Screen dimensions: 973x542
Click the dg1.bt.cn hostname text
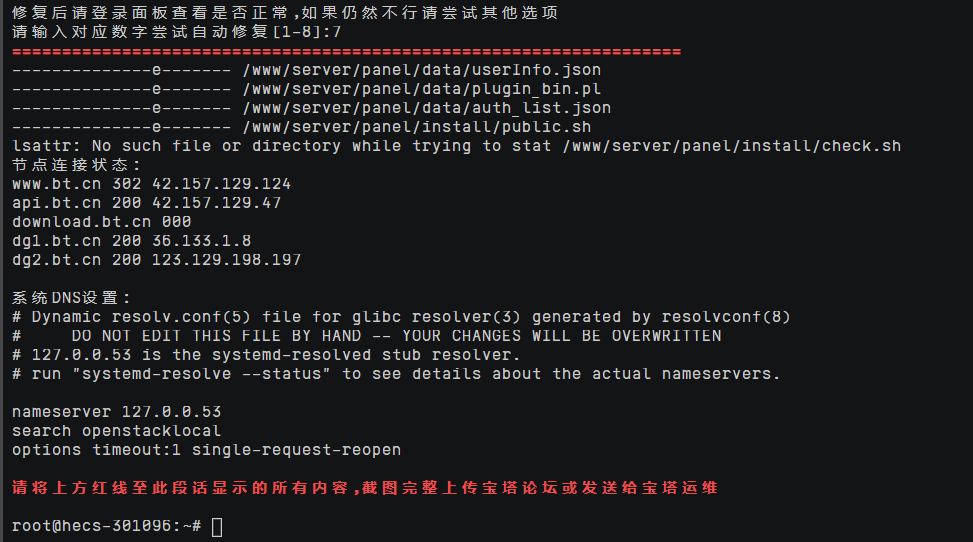tap(56, 241)
